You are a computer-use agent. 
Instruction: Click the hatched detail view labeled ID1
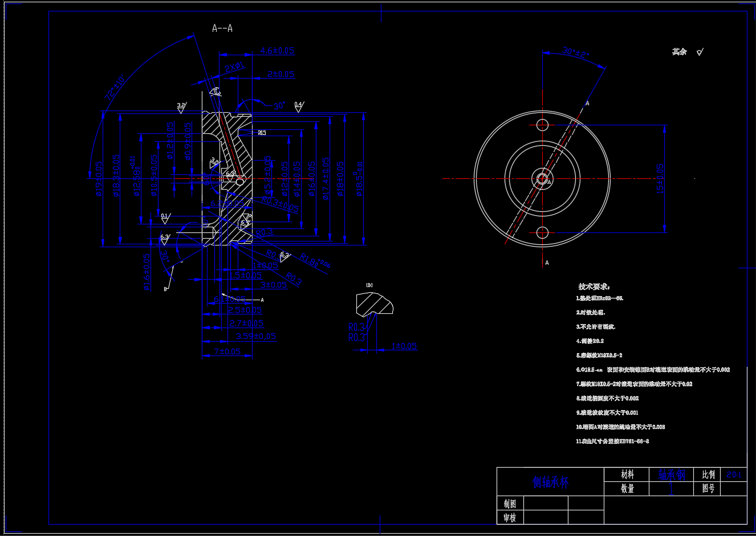coord(373,304)
